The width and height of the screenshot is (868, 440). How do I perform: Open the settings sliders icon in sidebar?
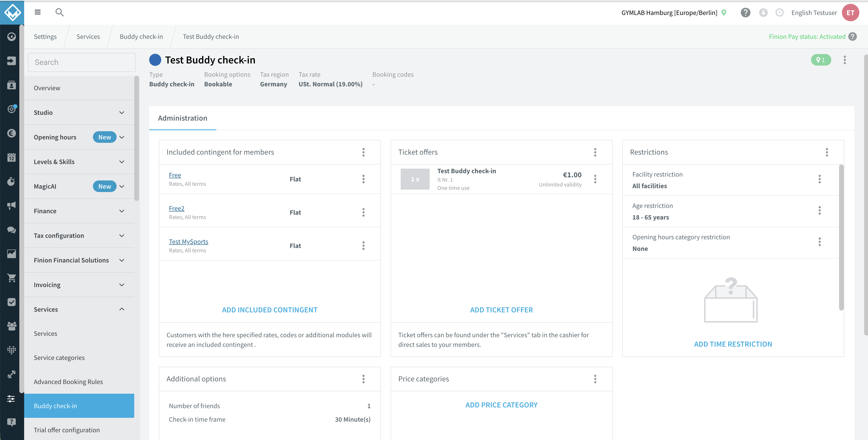coord(11,399)
